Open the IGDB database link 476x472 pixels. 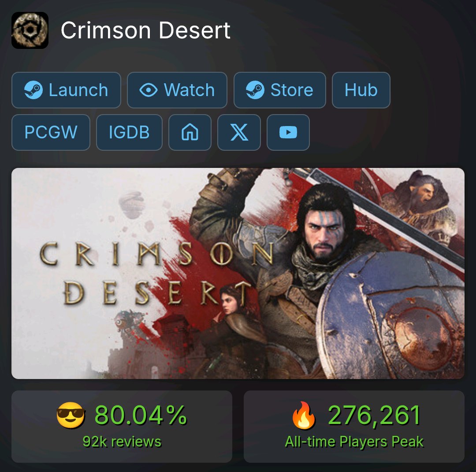(129, 132)
